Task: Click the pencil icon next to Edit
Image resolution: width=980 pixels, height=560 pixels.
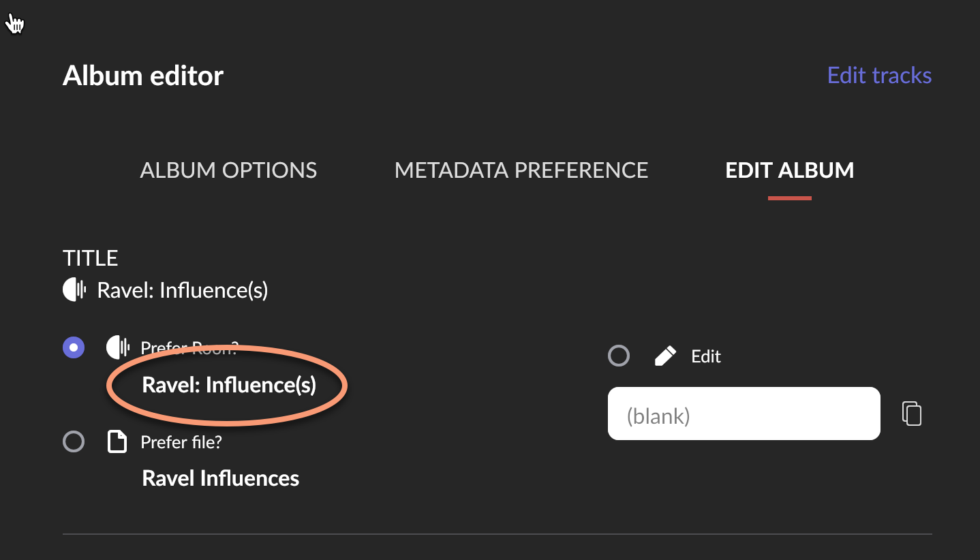Action: 665,356
